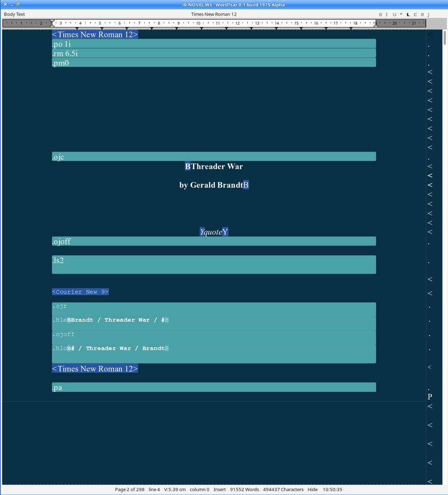Select right alignment with the R indicator

[x=422, y=14]
